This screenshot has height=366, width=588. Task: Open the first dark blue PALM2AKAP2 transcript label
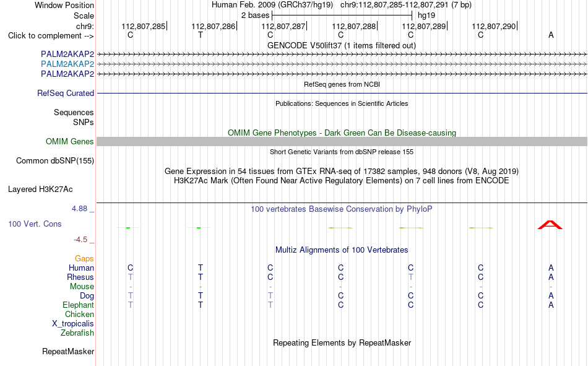67,54
